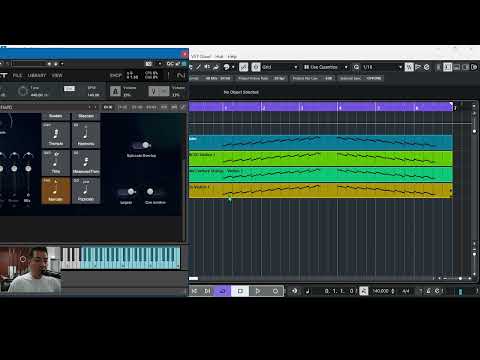Image resolution: width=480 pixels, height=360 pixels.
Task: Open the Kontakt header dropdown arrow near camera icon
Action: point(160,64)
